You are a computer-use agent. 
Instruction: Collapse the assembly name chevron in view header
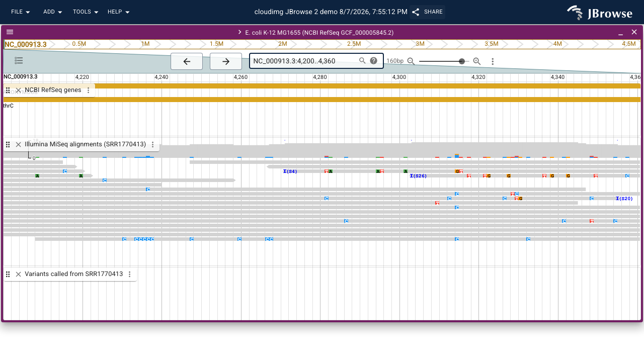[240, 32]
